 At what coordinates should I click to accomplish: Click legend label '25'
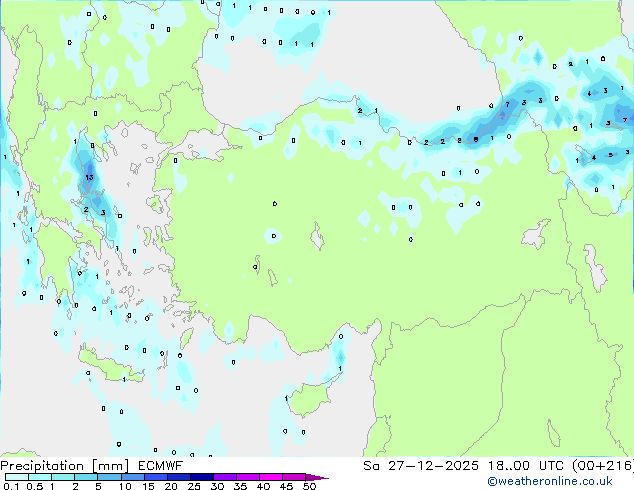(x=194, y=486)
